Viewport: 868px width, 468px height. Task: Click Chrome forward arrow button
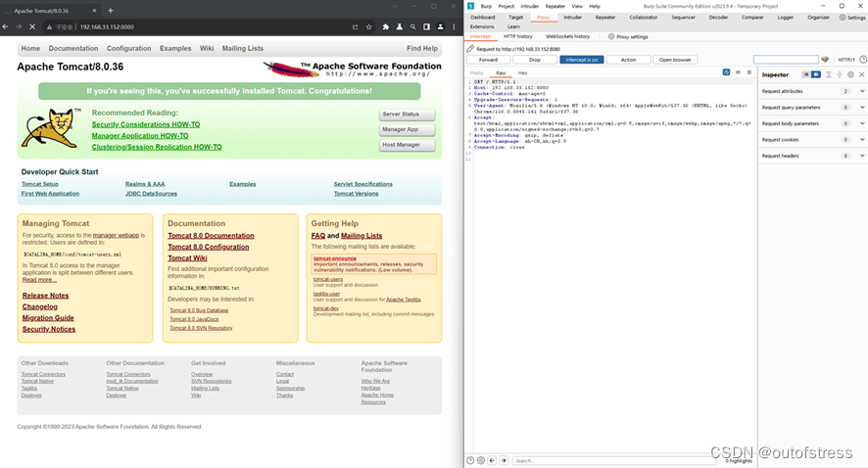point(19,26)
